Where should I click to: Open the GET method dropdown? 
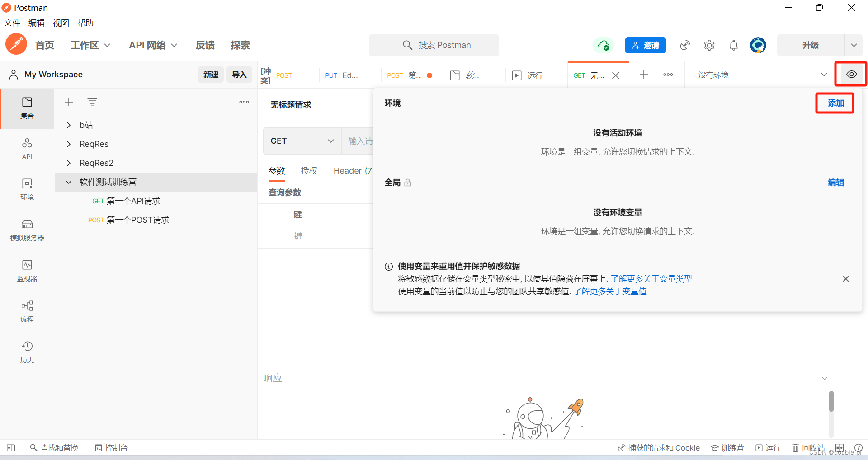pyautogui.click(x=302, y=141)
